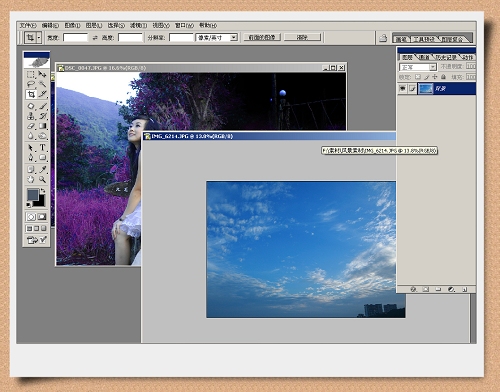500x392 pixels.
Task: Open the crop tool preset picker arrow
Action: tap(39, 38)
